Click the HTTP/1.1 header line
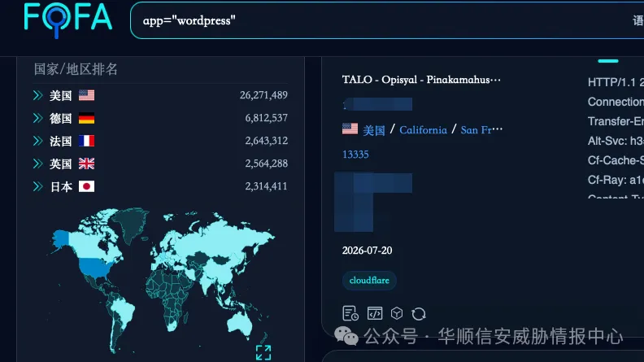The width and height of the screenshot is (644, 362). (616, 82)
